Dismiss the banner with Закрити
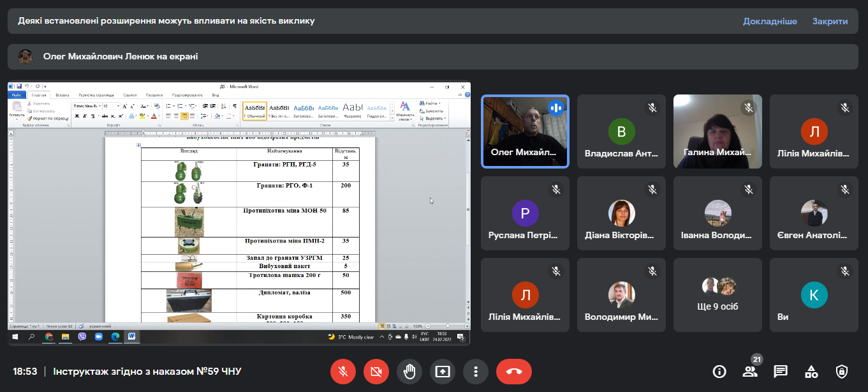Screen dimensions: 868x392 pos(830,21)
